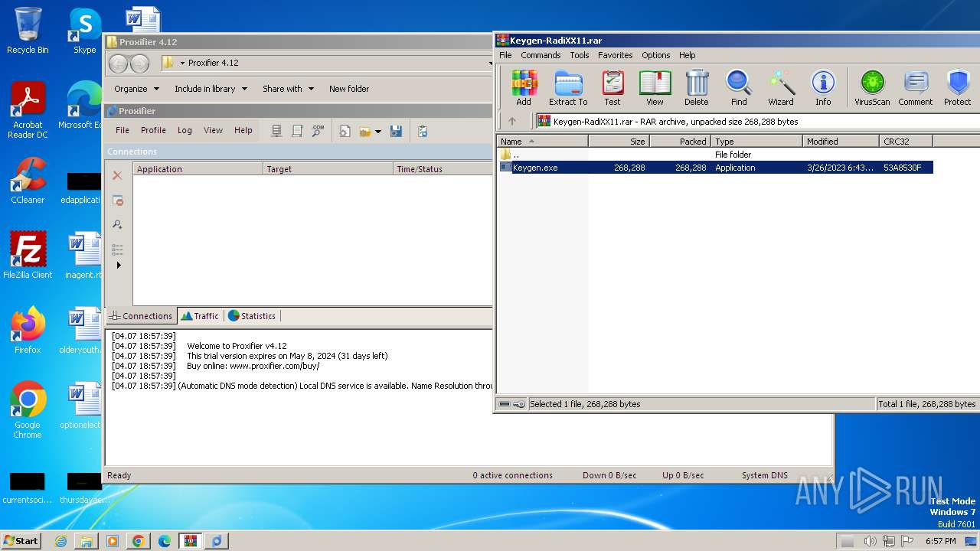
Task: Sort WinRAR list by Modified column
Action: pos(841,142)
